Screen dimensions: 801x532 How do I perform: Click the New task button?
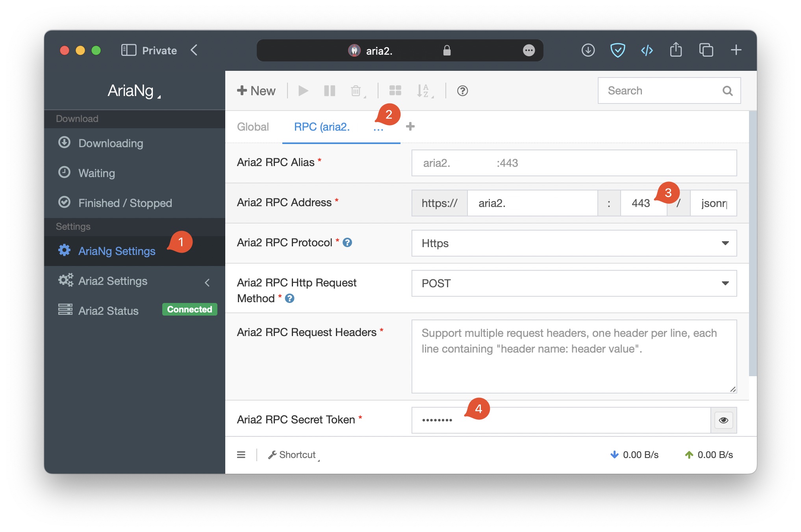256,91
